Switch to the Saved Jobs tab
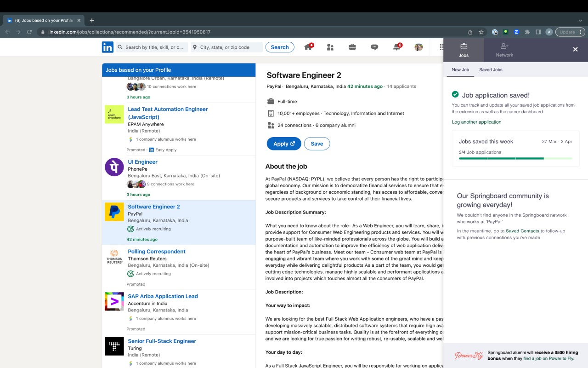The image size is (588, 368). coord(490,70)
